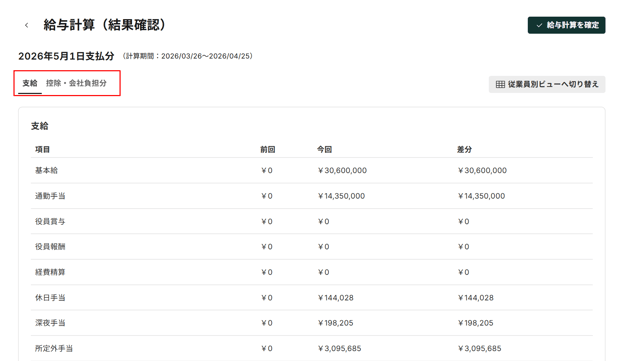Image resolution: width=625 pixels, height=361 pixels.
Task: Click 差分 value ¥30,600,000 for 基本給
Action: (482, 171)
